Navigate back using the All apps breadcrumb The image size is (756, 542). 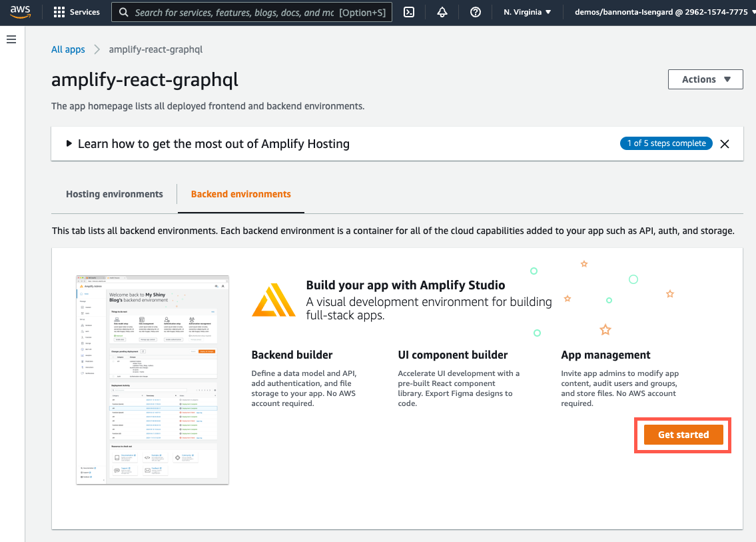[x=67, y=49]
